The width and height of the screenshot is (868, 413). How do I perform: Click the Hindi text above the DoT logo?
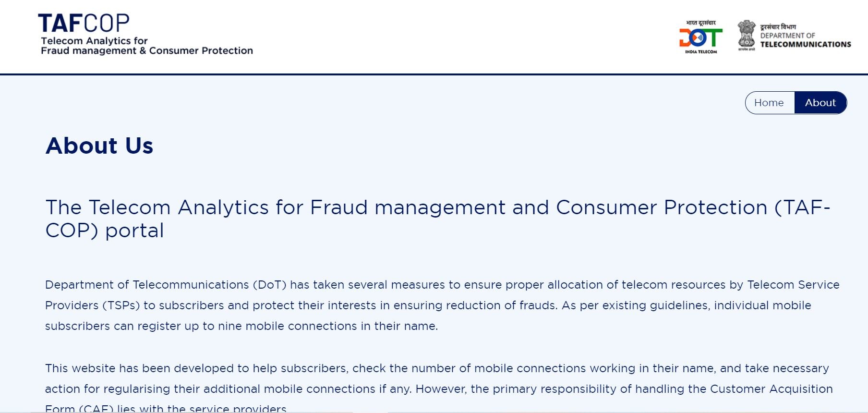[700, 23]
